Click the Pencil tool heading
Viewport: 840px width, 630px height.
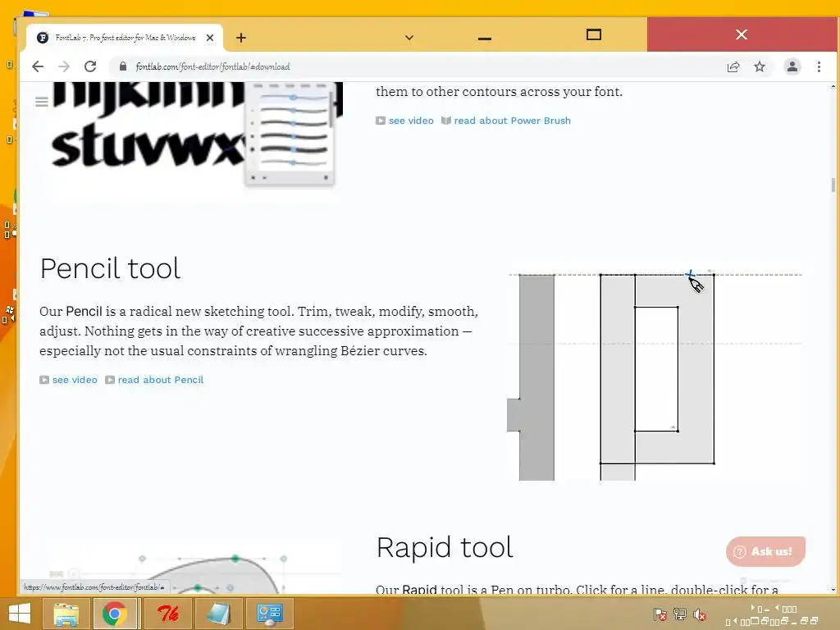[x=111, y=268]
